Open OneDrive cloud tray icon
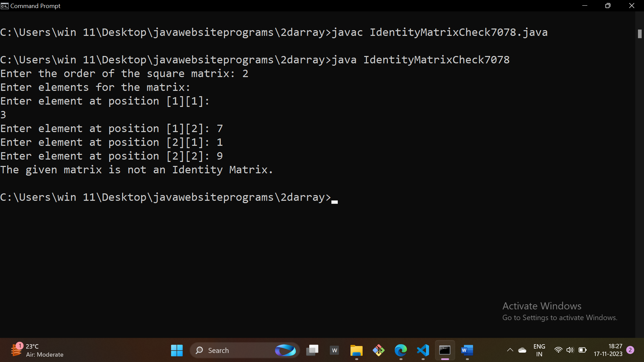Screen dimensions: 644x362 [x=522, y=350]
